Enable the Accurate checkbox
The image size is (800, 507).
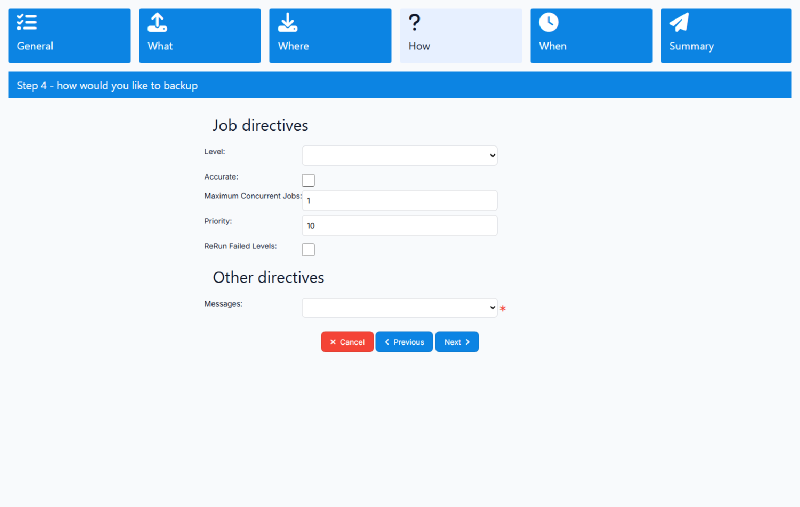[x=308, y=181]
